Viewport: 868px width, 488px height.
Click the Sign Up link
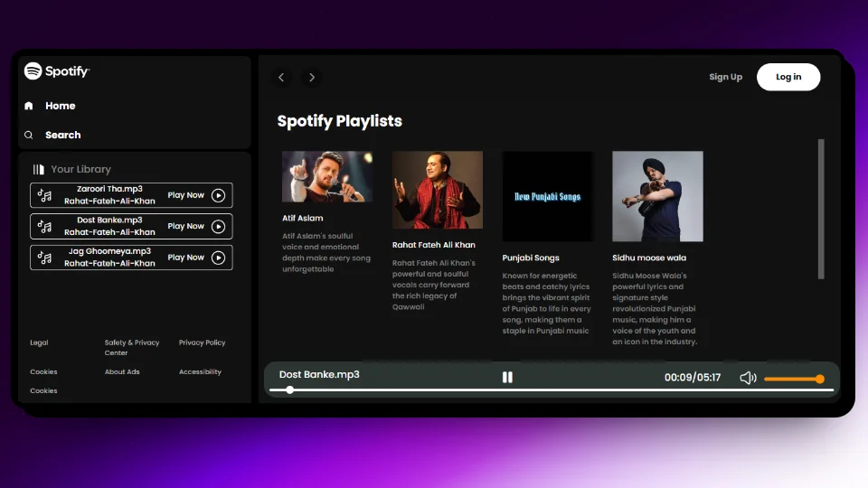point(726,77)
